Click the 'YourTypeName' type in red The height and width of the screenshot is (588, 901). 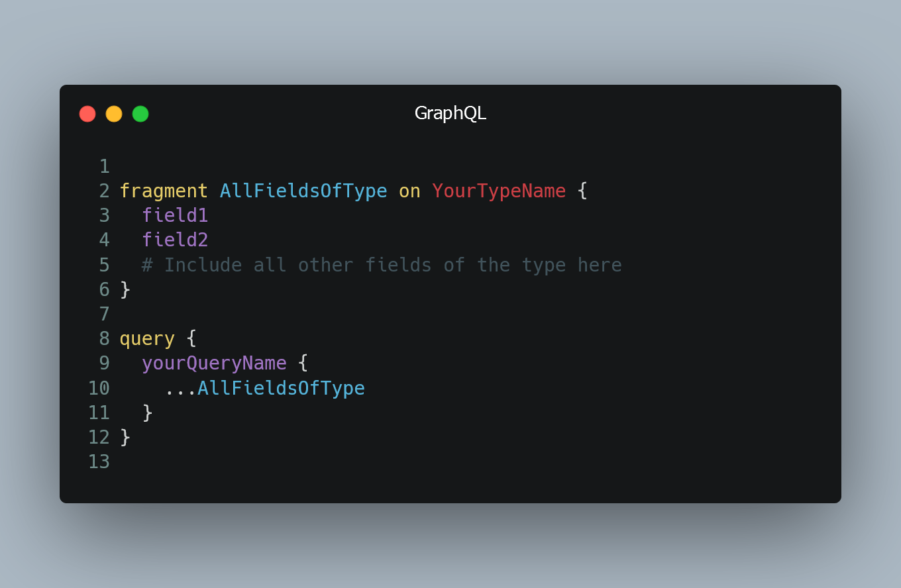click(x=499, y=191)
